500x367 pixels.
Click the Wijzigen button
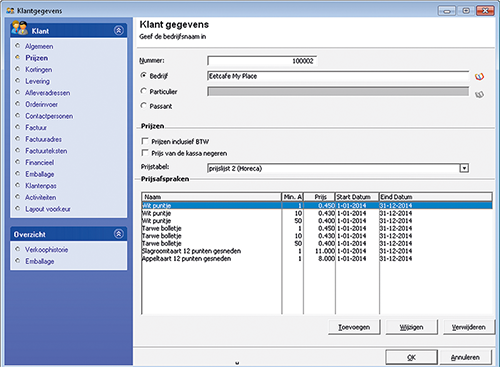(x=411, y=327)
